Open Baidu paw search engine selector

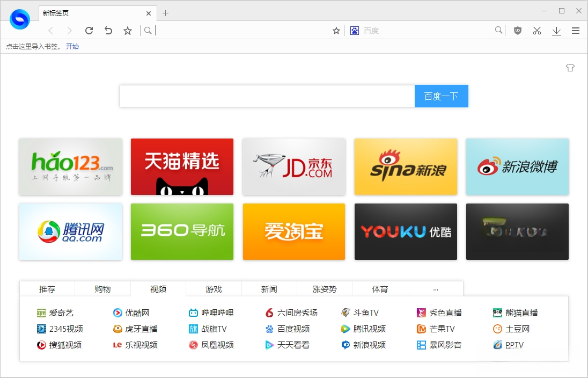coord(355,31)
